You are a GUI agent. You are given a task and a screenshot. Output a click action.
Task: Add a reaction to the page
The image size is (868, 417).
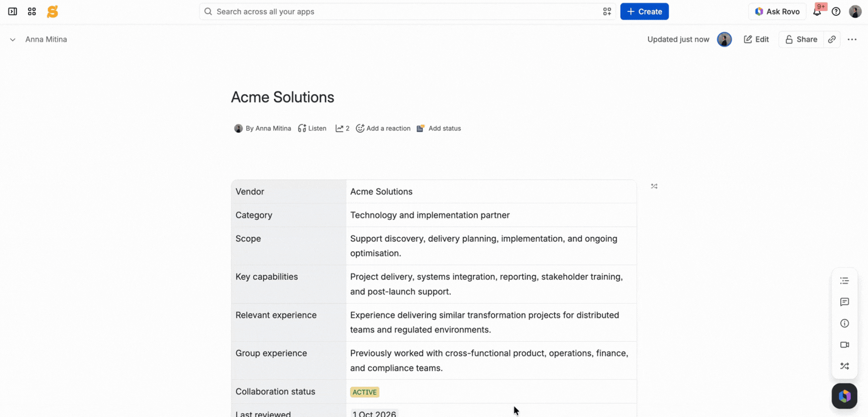[383, 128]
